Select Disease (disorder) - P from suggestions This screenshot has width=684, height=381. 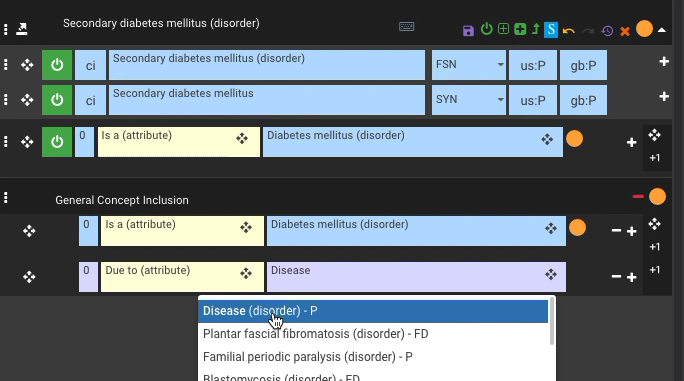pyautogui.click(x=373, y=311)
